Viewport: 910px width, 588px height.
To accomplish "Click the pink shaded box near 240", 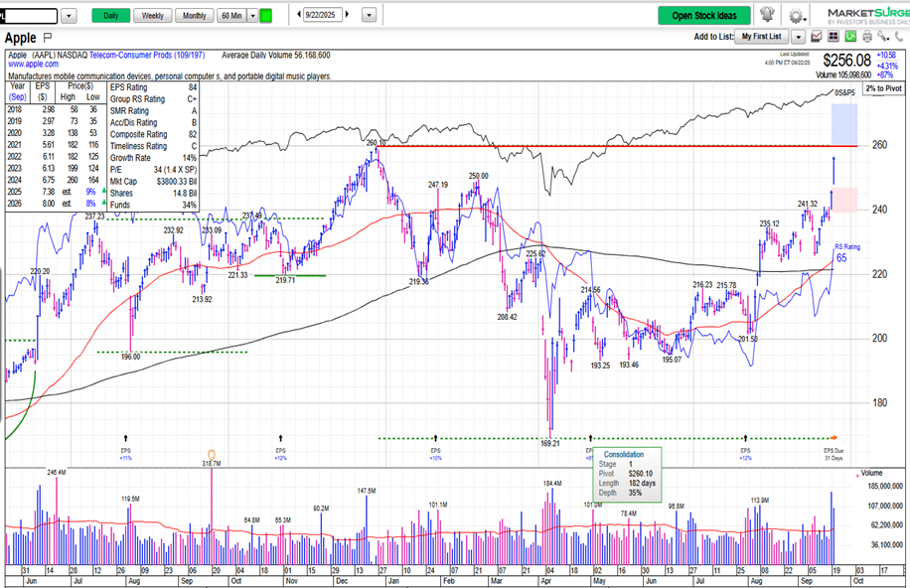I will pos(843,199).
